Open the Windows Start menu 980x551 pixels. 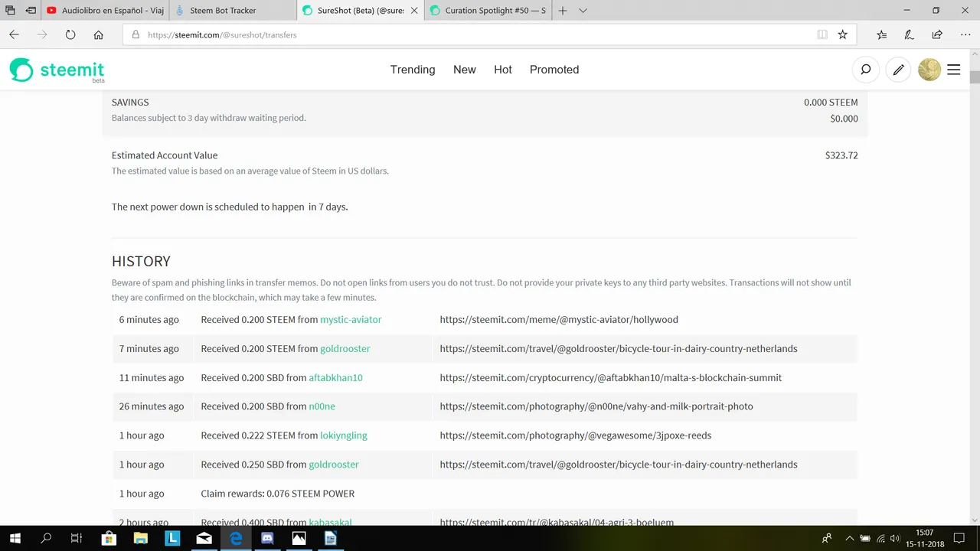pyautogui.click(x=15, y=538)
